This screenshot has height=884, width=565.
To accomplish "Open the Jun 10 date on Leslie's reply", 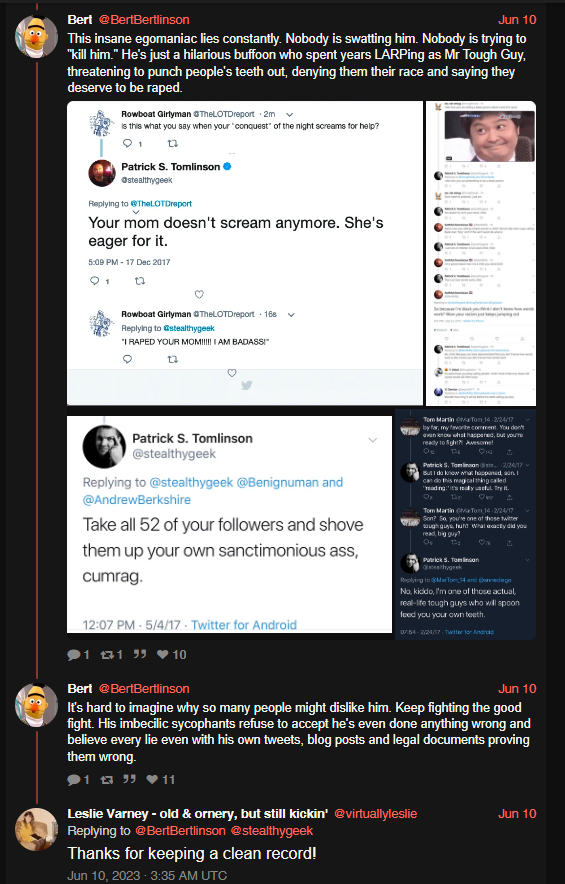I will coord(517,814).
